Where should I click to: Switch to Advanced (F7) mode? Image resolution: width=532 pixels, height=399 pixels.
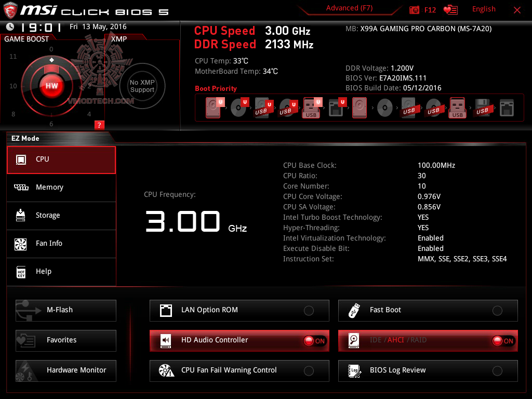click(349, 8)
